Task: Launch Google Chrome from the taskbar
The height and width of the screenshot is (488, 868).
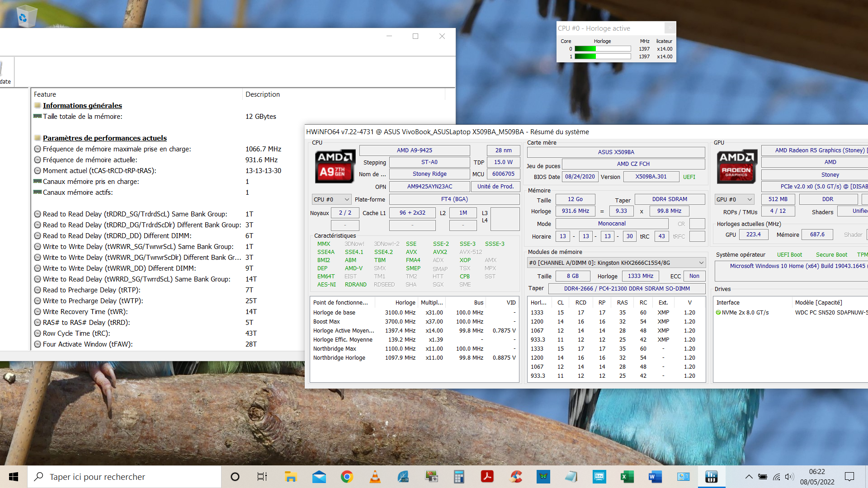Action: [x=347, y=477]
